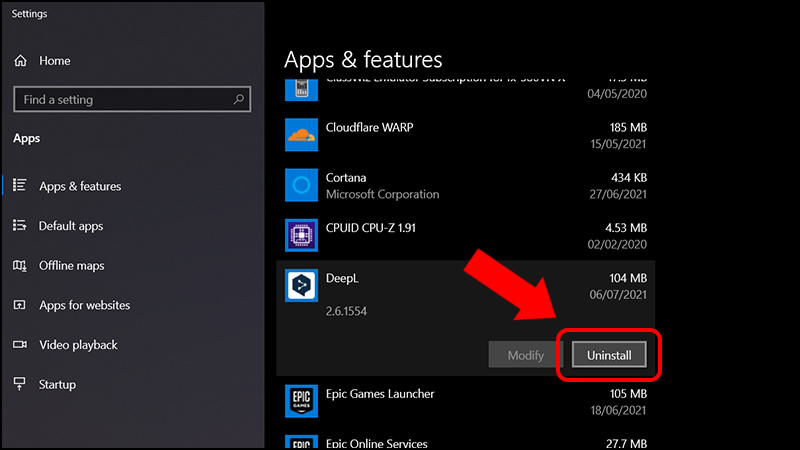Uninstall the DeepL application
Viewport: 800px width, 450px height.
tap(609, 355)
